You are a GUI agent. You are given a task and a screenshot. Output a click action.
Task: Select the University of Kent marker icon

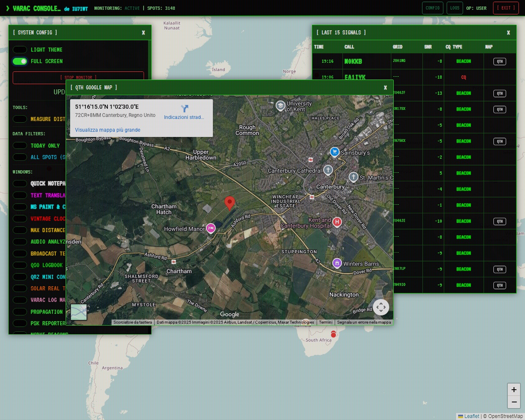point(281,106)
